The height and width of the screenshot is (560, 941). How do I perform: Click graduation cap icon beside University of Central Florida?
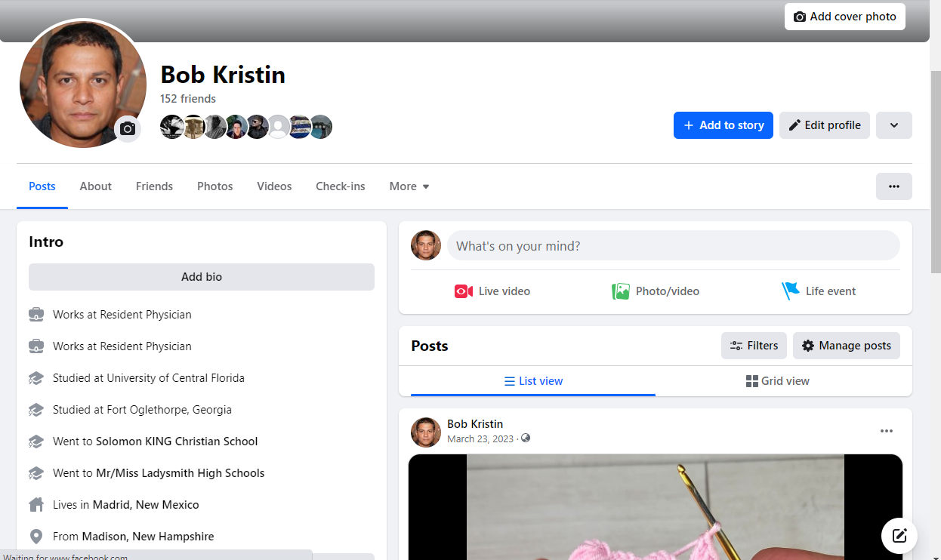pos(35,378)
